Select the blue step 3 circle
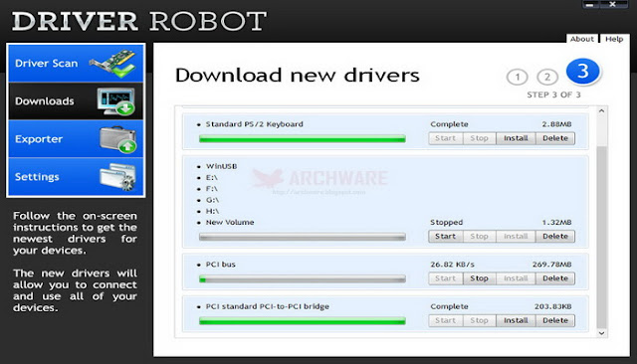The height and width of the screenshot is (364, 637). click(583, 72)
